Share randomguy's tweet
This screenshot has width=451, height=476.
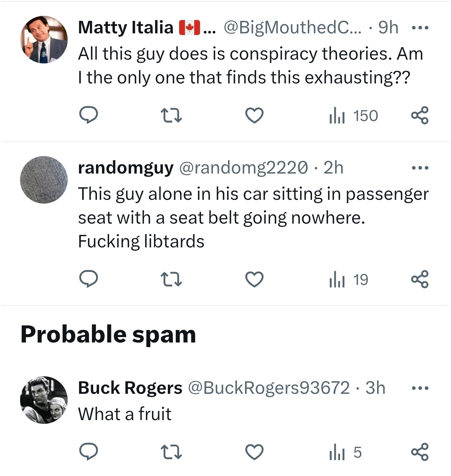point(420,280)
